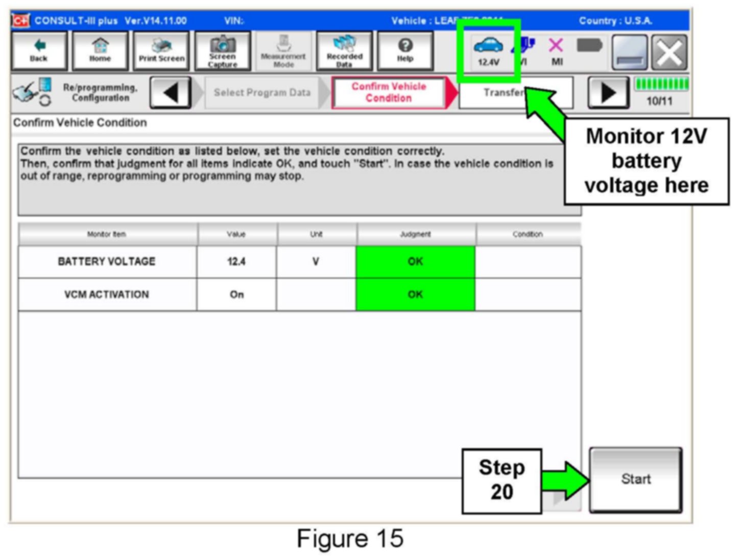This screenshot has height=560, width=740.
Task: Click the battery level status icon
Action: [589, 47]
